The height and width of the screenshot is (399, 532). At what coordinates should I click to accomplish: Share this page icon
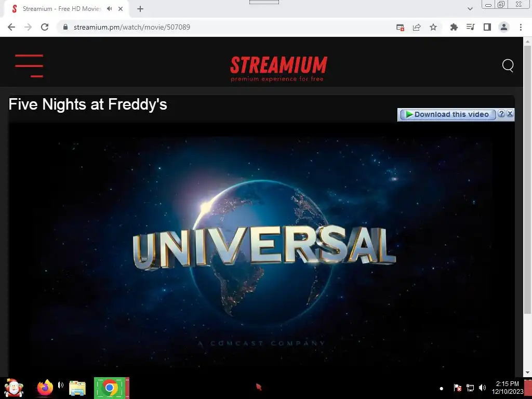[417, 28]
